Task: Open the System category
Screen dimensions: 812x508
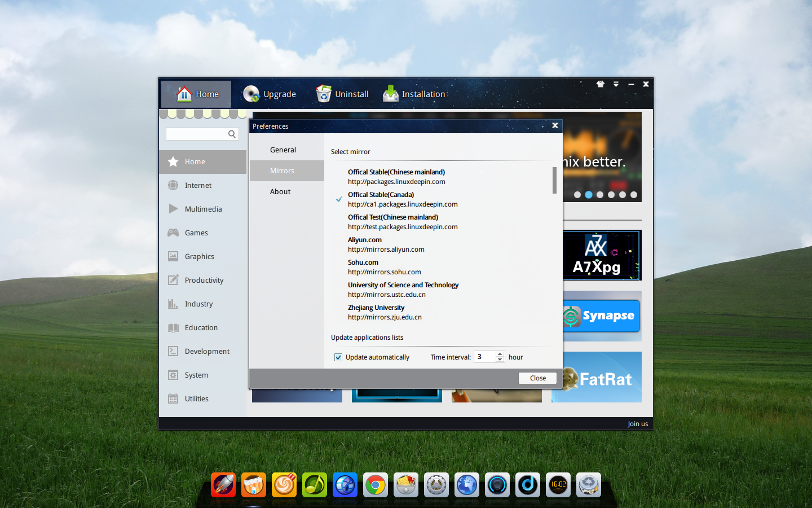Action: tap(203, 375)
